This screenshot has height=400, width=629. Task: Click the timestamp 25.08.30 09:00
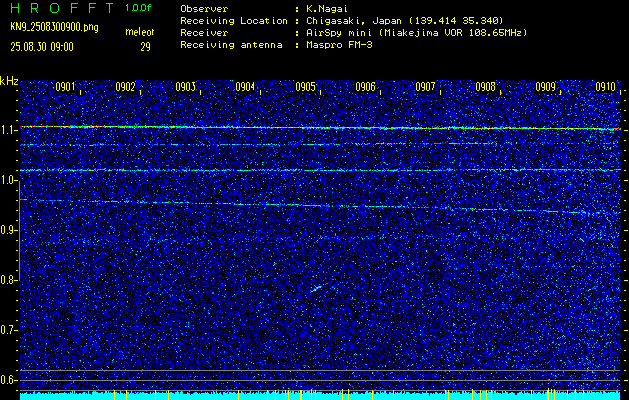tap(42, 47)
